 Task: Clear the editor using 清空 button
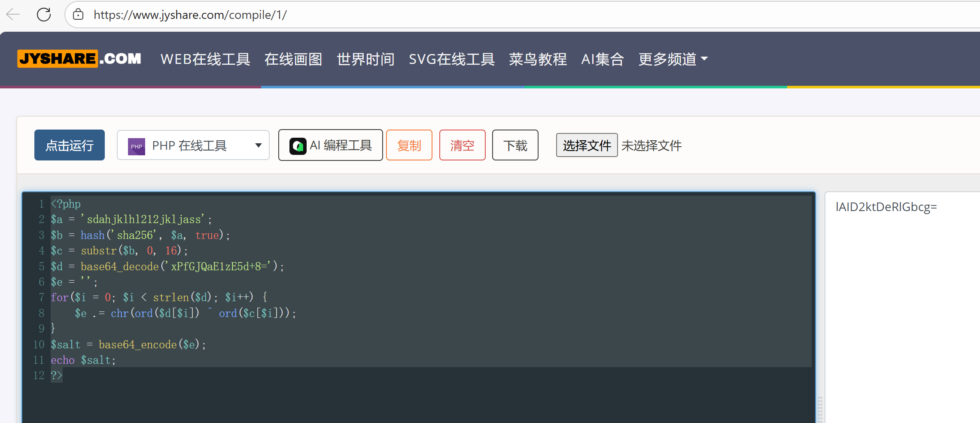click(x=462, y=145)
